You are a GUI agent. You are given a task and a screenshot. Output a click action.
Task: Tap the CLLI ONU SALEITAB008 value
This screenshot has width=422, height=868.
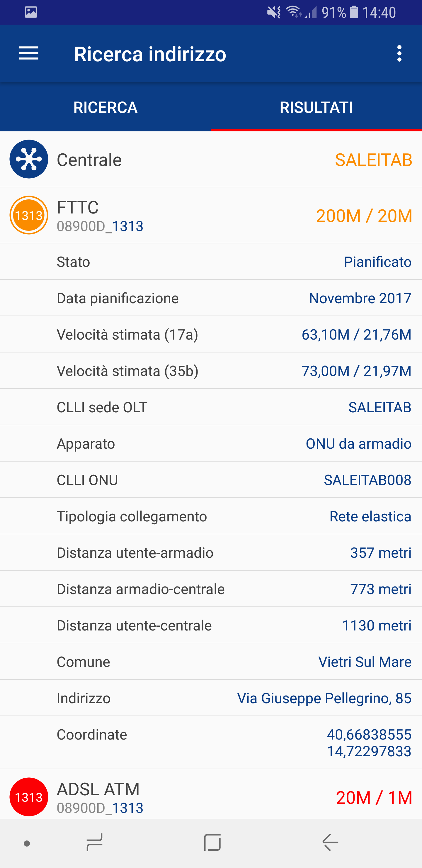click(x=367, y=480)
